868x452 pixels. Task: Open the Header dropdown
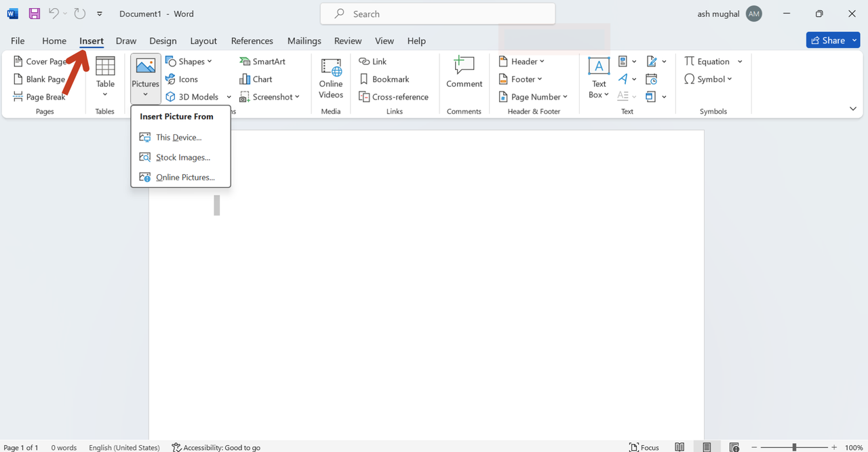pos(521,62)
